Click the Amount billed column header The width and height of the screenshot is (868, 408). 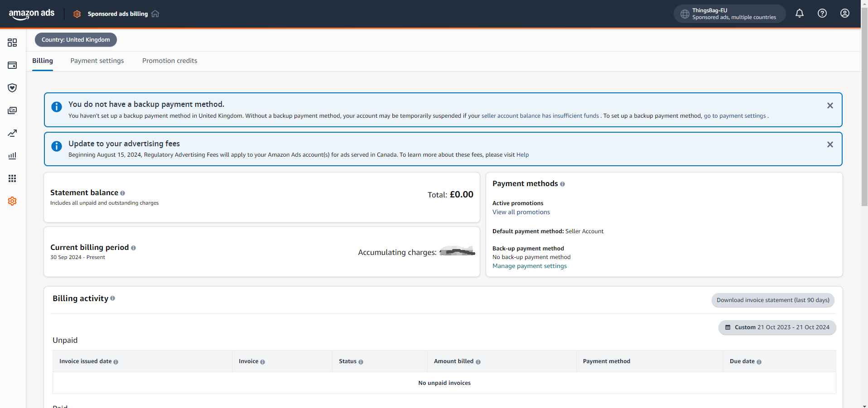click(x=453, y=361)
